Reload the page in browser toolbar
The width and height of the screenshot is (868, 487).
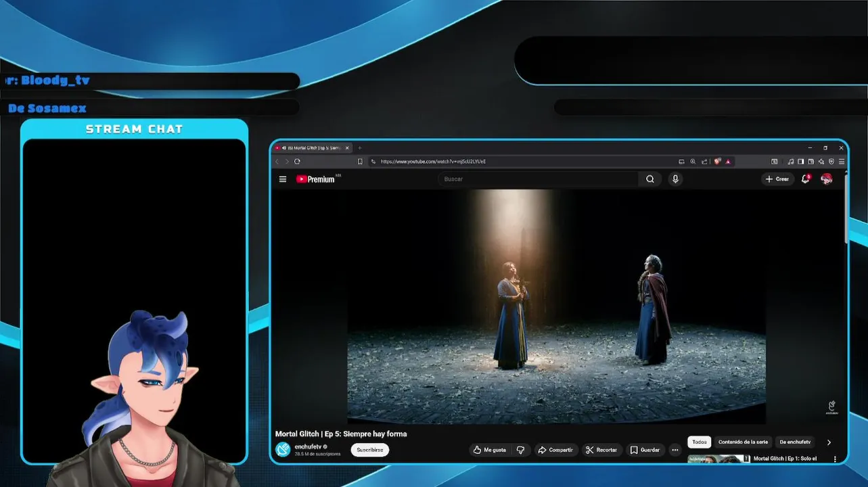coord(297,162)
